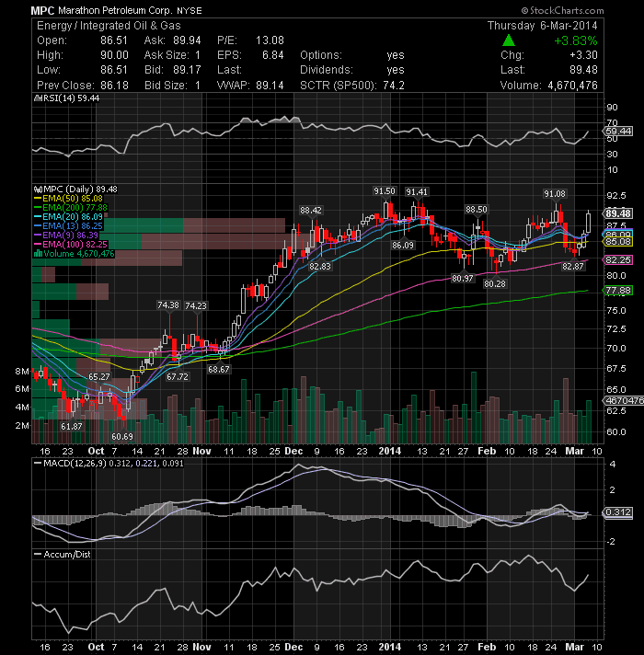Click the 59.44 RSI axis tag
644x655 pixels.
click(x=618, y=132)
